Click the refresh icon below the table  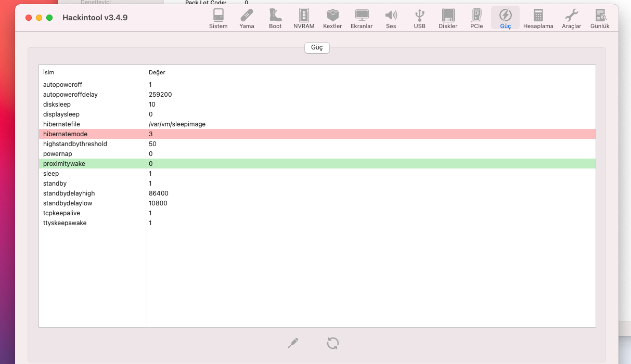pyautogui.click(x=333, y=343)
